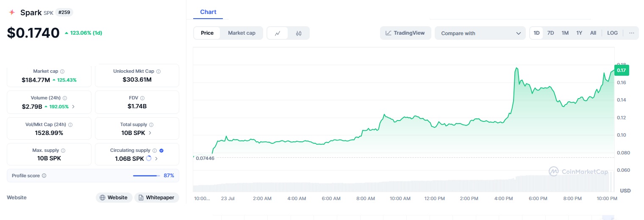Open the Vol/Mkt Cap (24h) info icon
644x220 pixels.
pos(70,125)
